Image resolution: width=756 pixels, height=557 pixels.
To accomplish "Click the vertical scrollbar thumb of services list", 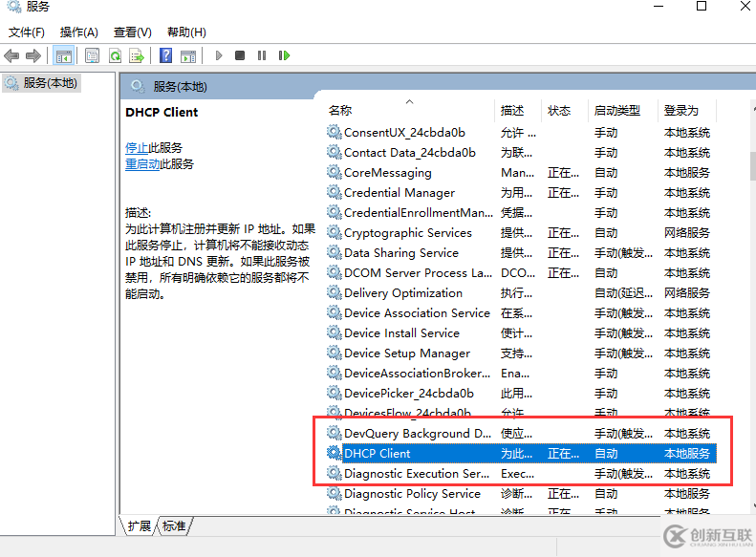I will click(752, 165).
